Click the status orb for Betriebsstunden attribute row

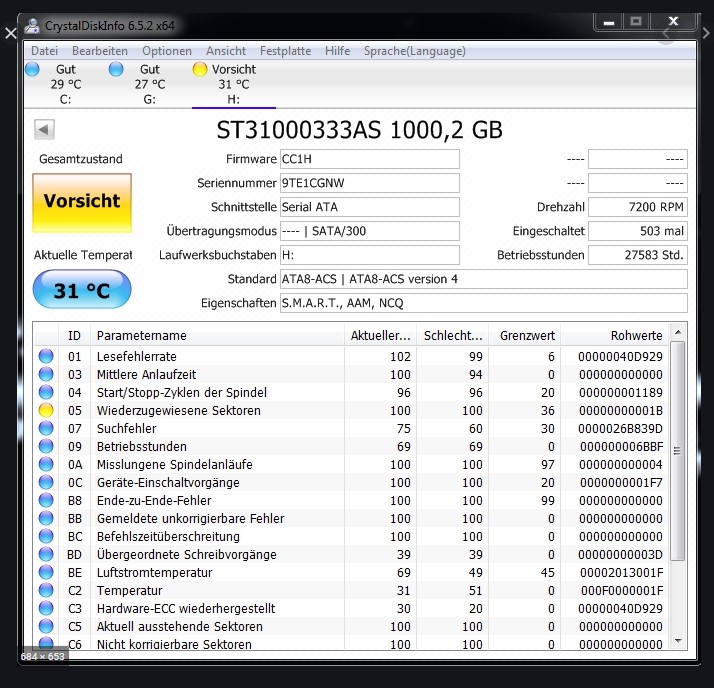click(46, 446)
